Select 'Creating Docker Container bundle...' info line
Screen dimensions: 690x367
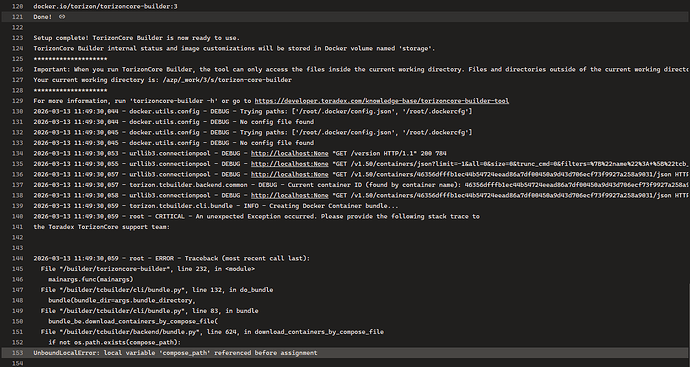click(x=216, y=206)
